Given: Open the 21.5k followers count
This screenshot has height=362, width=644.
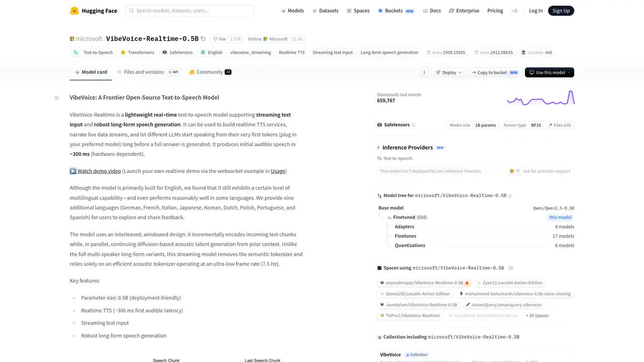Looking at the screenshot, I should (297, 39).
